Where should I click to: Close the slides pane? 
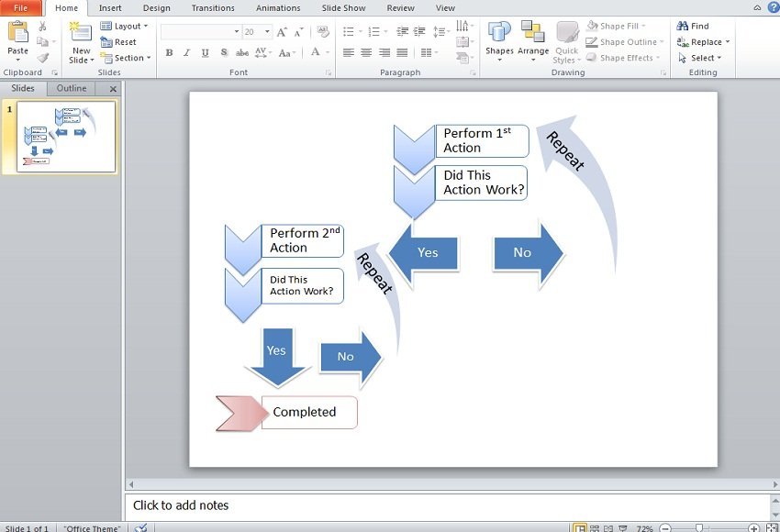pyautogui.click(x=113, y=89)
